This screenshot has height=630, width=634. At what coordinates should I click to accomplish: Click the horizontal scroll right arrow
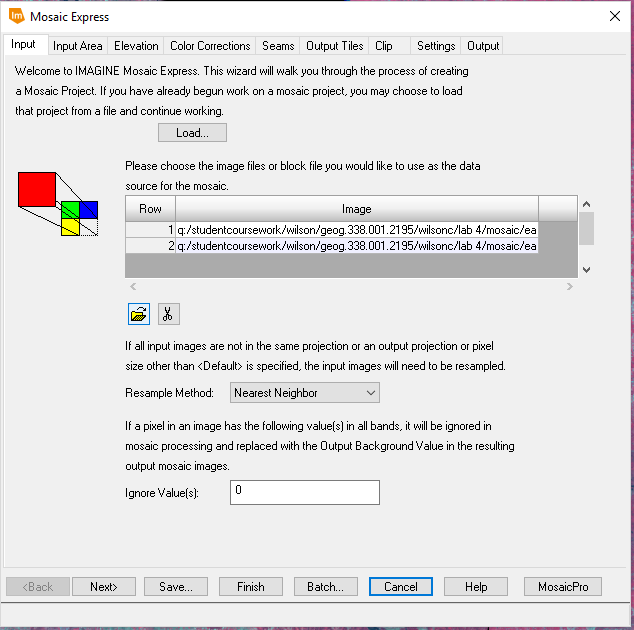pyautogui.click(x=570, y=287)
